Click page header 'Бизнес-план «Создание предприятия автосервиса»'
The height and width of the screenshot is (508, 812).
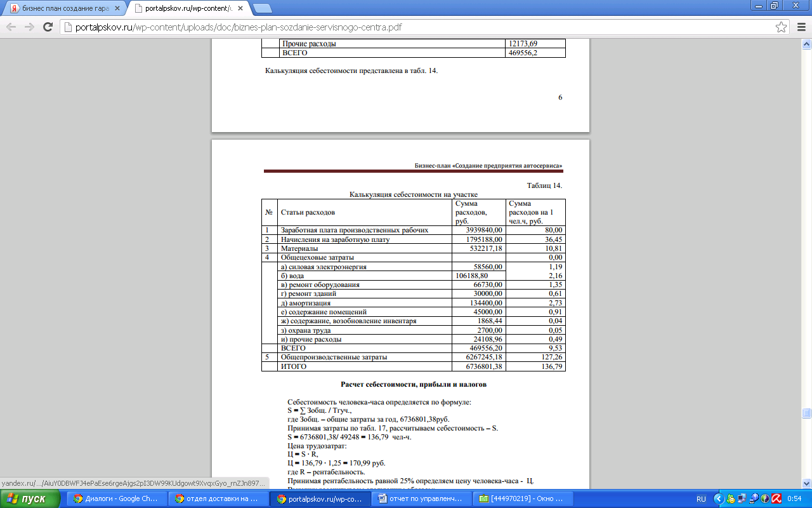pos(488,165)
